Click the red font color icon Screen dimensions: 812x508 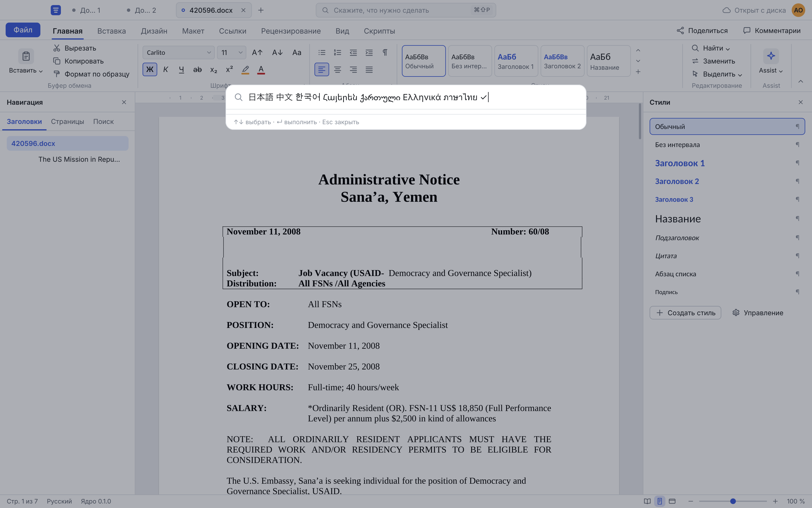pos(261,69)
